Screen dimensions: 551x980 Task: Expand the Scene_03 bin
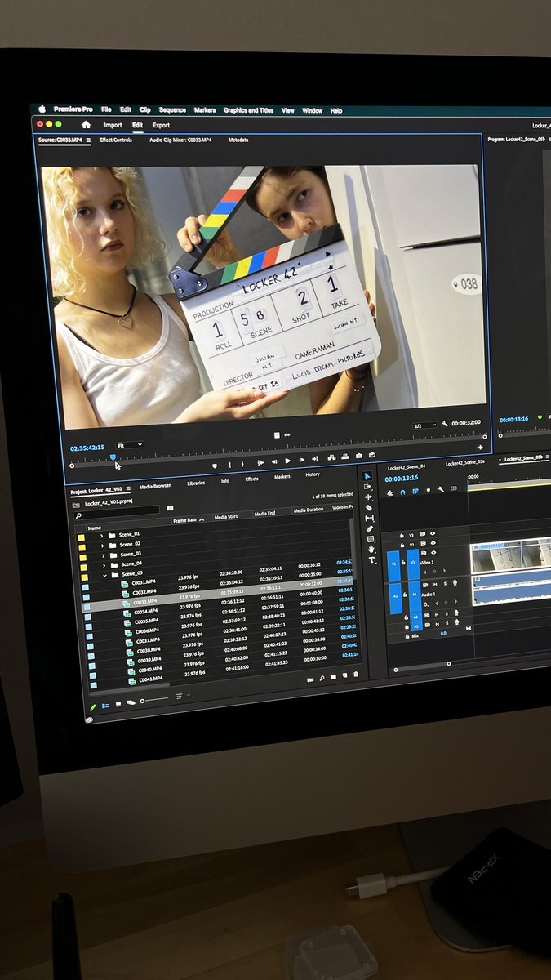104,556
